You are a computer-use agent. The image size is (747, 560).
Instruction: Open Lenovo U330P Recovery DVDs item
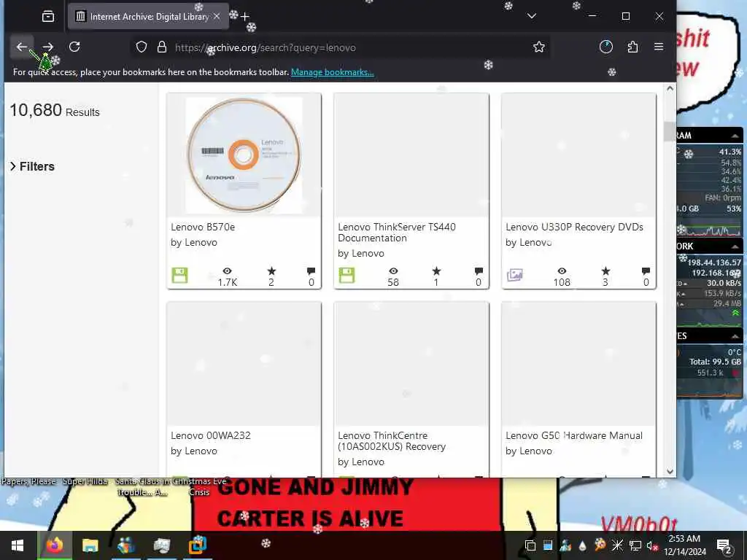click(x=575, y=227)
